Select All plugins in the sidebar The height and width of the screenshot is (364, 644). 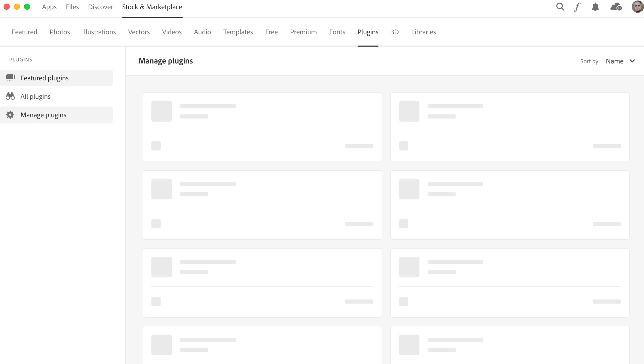click(x=36, y=97)
